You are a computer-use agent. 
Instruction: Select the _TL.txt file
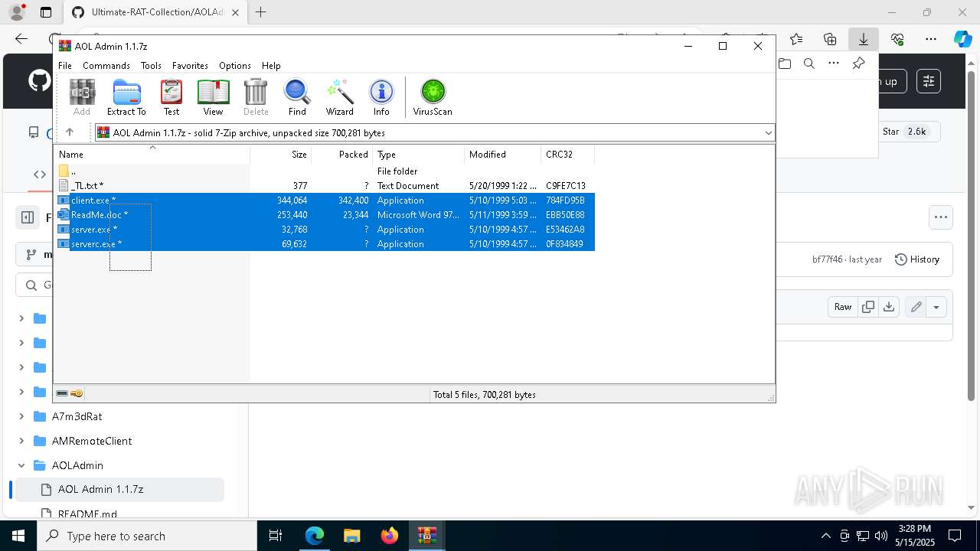pos(325,186)
